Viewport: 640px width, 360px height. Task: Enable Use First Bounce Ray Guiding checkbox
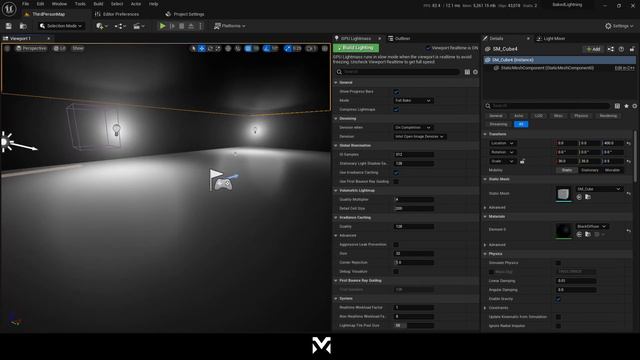pyautogui.click(x=396, y=182)
